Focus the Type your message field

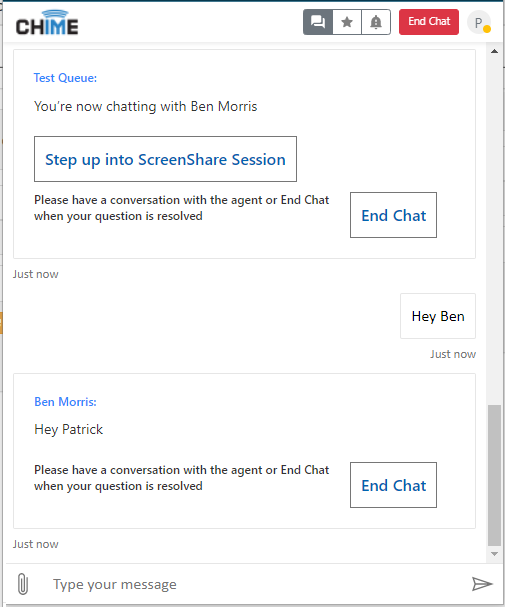pos(255,584)
